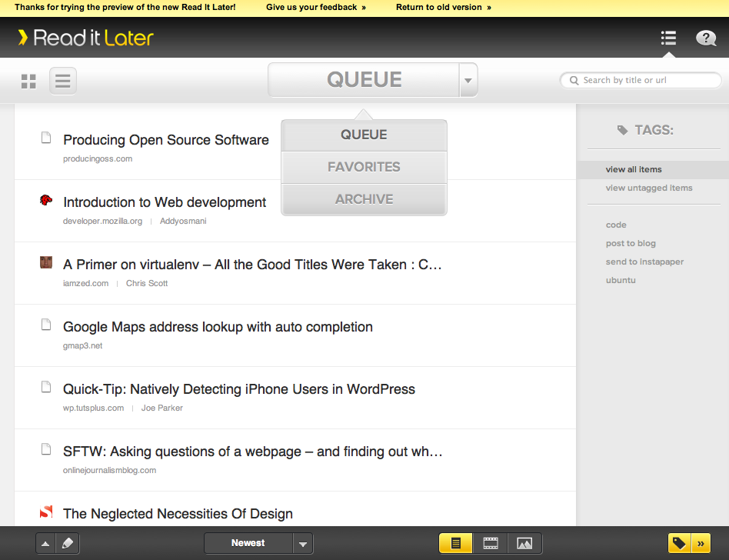Open the help speech bubble icon

point(705,38)
